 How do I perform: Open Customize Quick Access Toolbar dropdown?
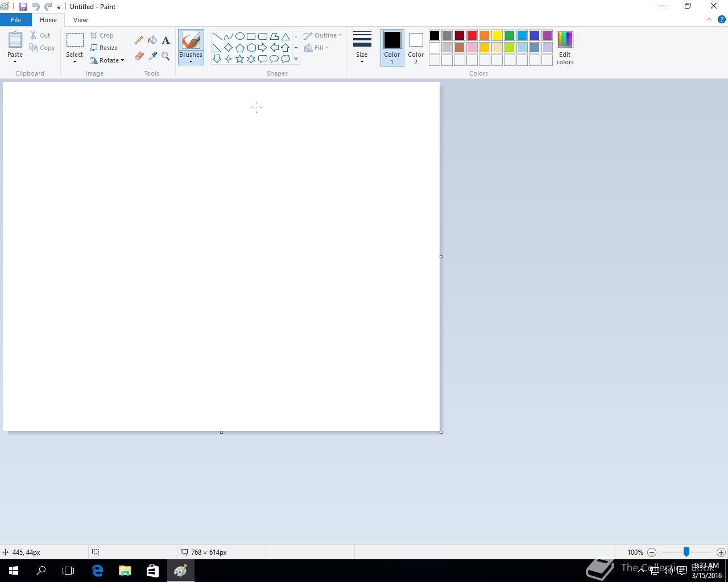[x=59, y=7]
